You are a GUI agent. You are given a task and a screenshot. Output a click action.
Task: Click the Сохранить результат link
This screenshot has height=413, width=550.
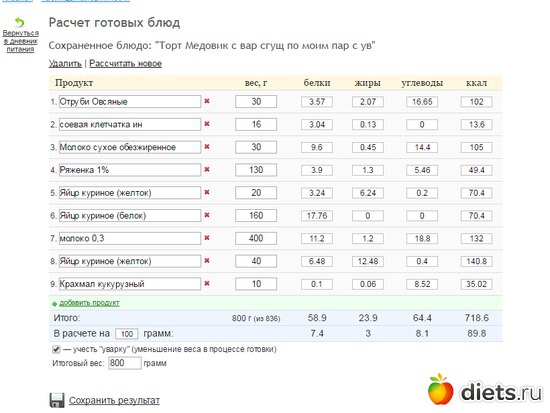coord(114,400)
